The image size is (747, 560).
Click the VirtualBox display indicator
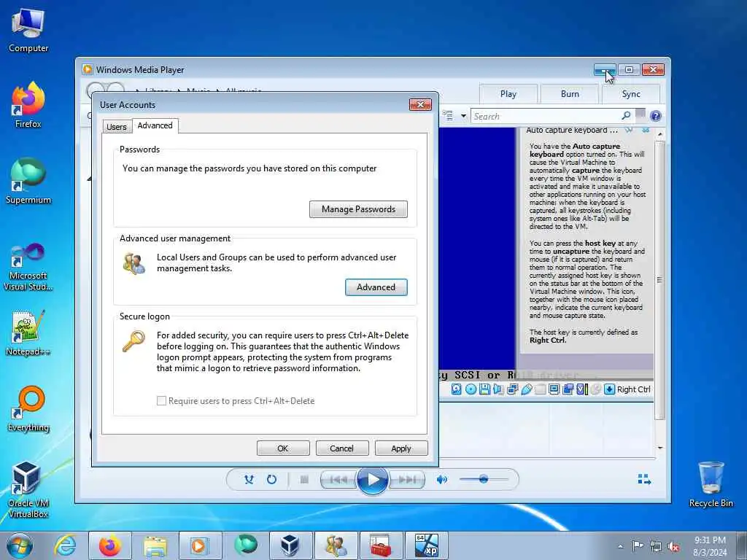[x=554, y=389]
